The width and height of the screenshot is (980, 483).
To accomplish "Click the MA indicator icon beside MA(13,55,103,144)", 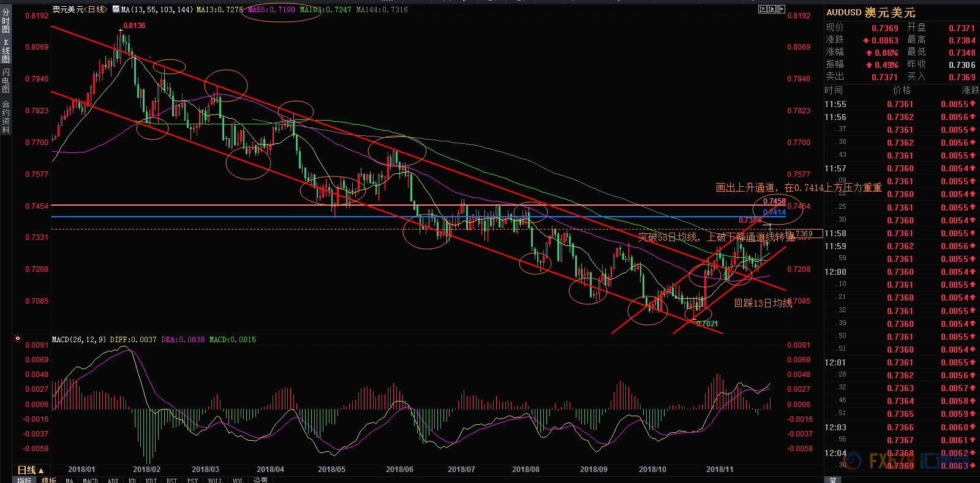I will 116,9.
